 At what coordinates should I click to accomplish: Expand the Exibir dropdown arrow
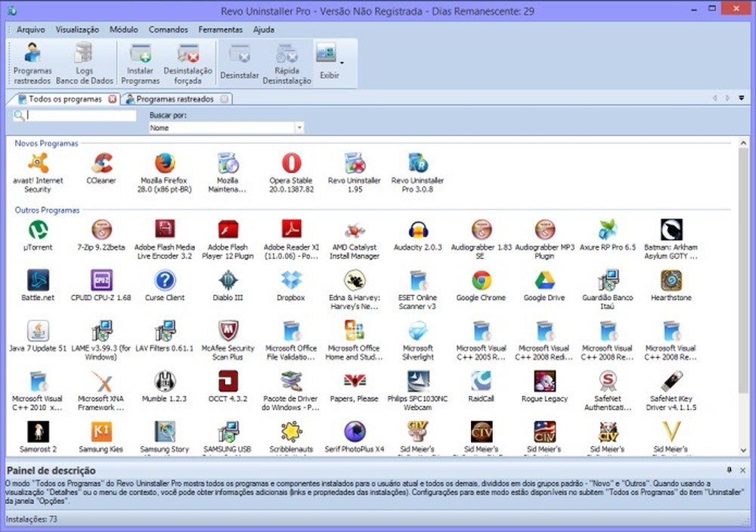[341, 63]
